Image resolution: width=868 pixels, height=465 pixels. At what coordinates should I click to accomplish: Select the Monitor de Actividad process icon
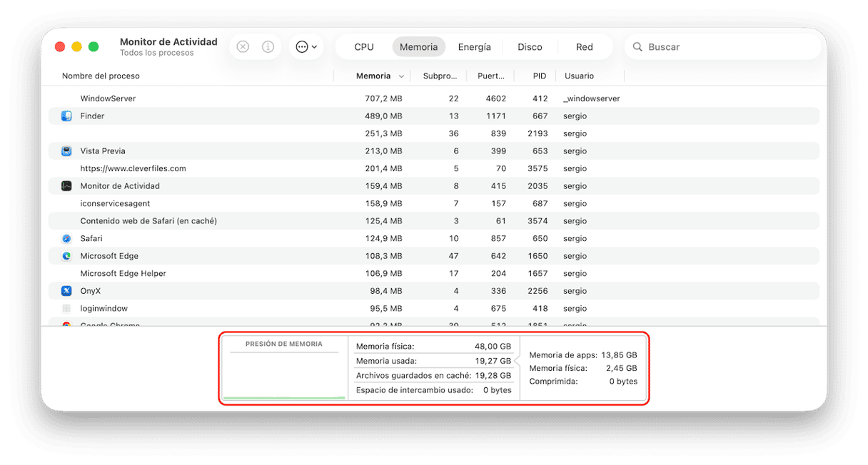66,186
